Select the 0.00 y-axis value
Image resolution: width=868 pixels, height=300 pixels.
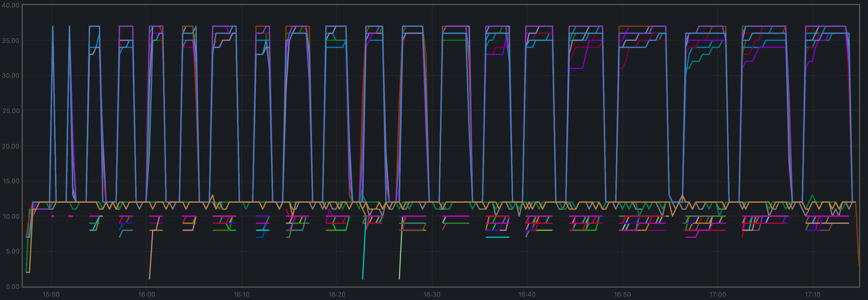13,286
